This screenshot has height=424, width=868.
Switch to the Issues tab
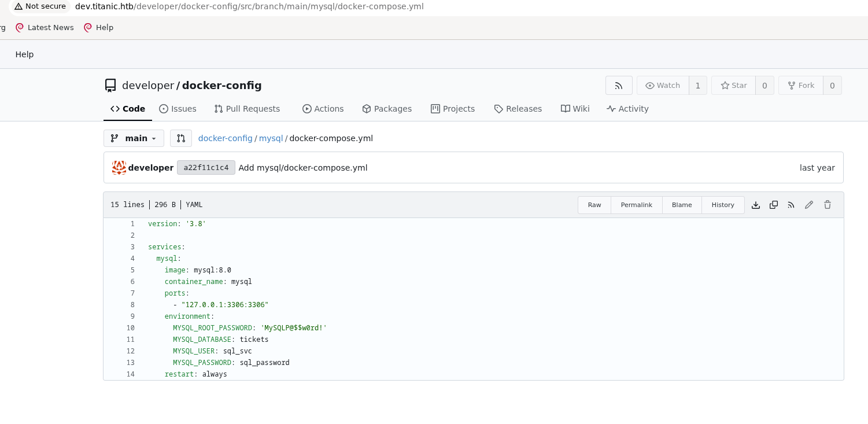click(x=178, y=109)
